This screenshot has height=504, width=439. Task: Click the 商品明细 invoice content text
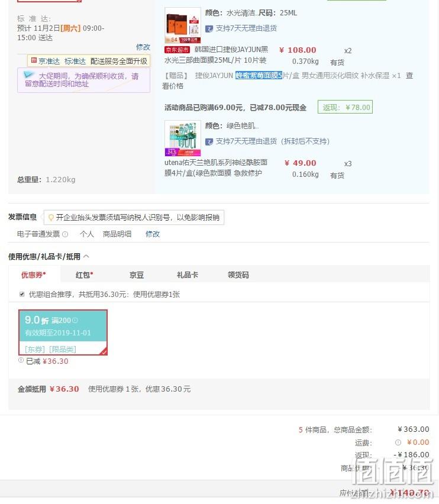pos(117,234)
